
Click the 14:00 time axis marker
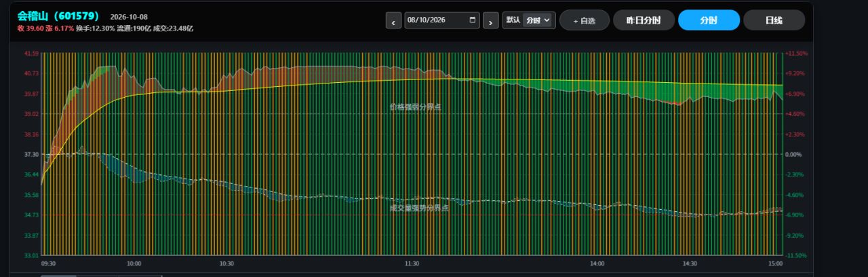pyautogui.click(x=597, y=263)
